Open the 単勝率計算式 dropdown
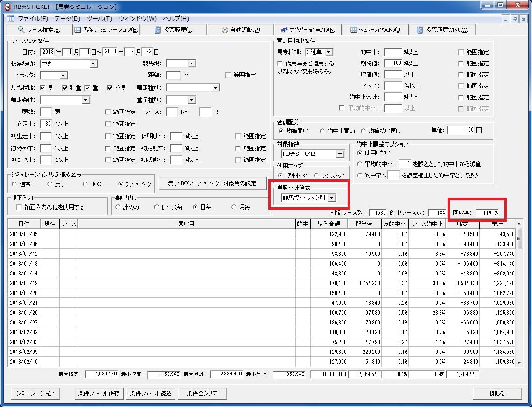Viewport: 532px width, 407px height. click(308, 197)
